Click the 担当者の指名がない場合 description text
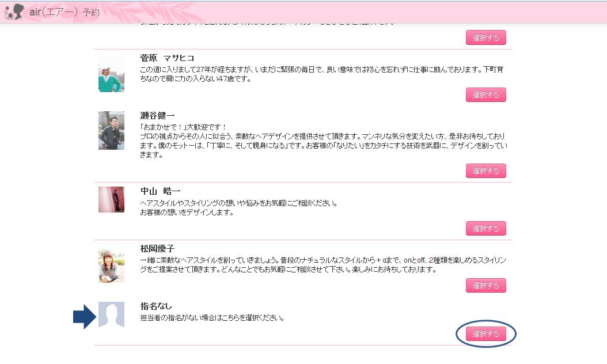The image size is (607, 364). [x=213, y=318]
